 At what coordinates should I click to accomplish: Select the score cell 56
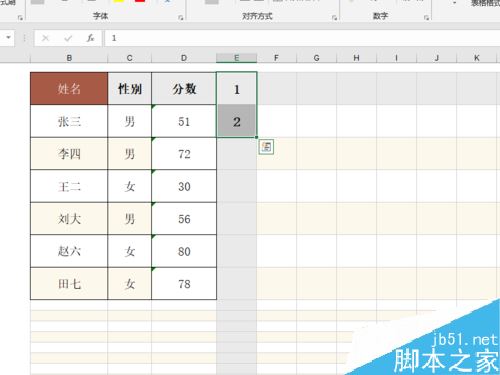184,218
